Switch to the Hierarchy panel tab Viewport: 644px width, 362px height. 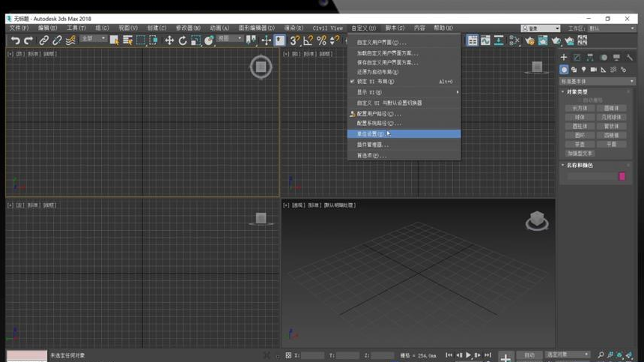pos(590,57)
